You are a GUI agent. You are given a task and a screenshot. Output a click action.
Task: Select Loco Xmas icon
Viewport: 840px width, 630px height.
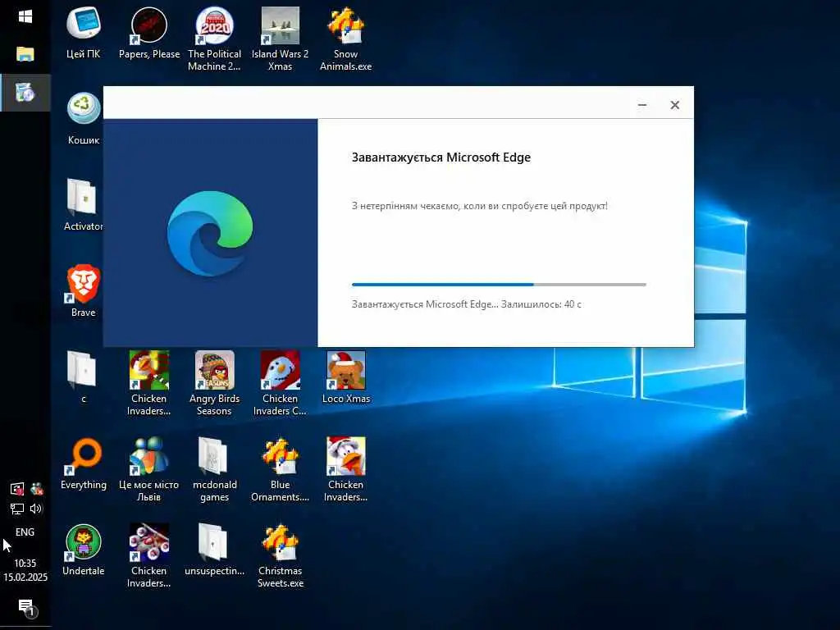point(345,377)
